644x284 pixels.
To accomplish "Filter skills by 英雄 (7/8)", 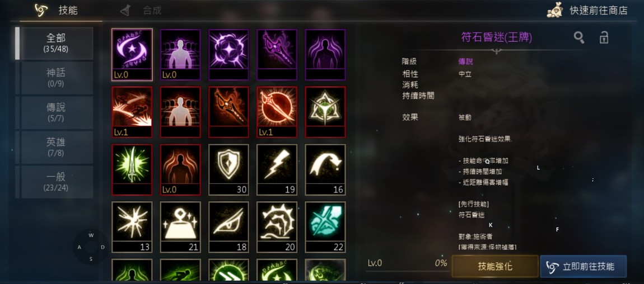I will point(55,147).
